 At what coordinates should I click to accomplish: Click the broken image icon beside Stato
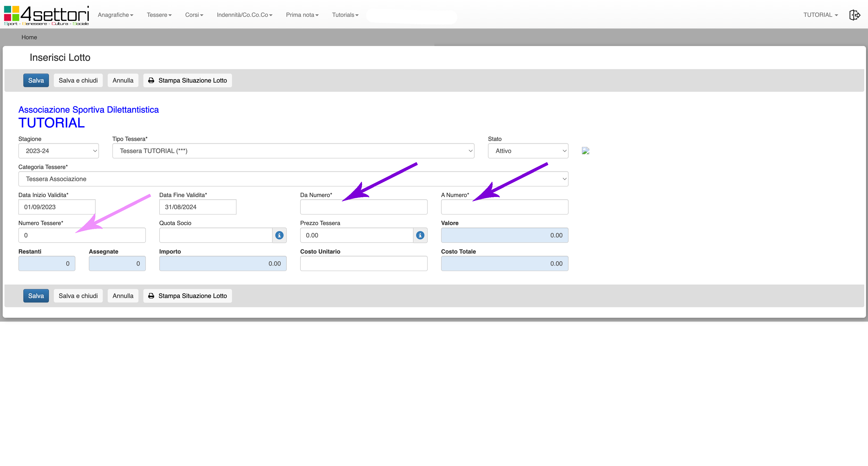pyautogui.click(x=586, y=151)
